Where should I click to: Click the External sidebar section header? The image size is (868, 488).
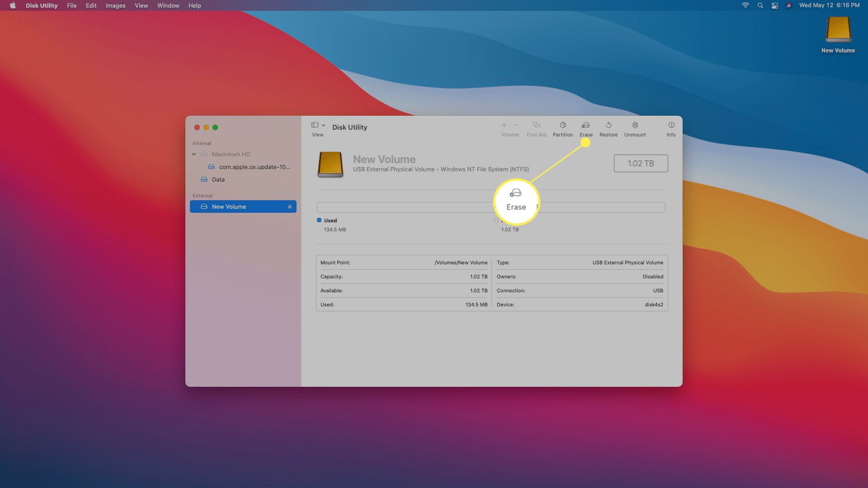(x=203, y=196)
